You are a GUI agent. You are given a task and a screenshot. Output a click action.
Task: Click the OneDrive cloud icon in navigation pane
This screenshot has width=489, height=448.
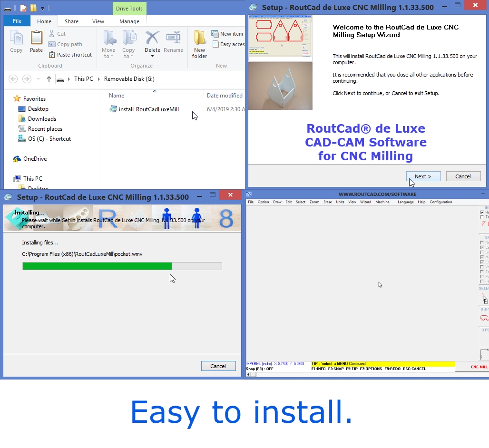(17, 159)
